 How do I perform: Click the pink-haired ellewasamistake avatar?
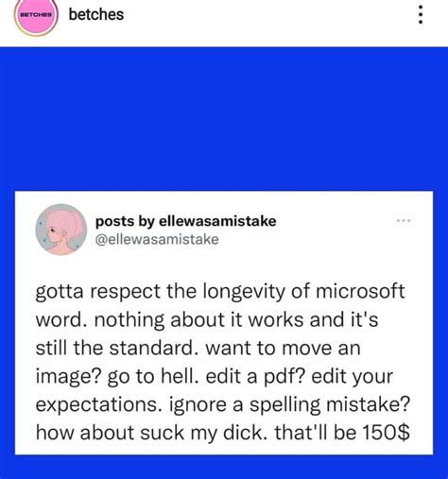(x=61, y=230)
